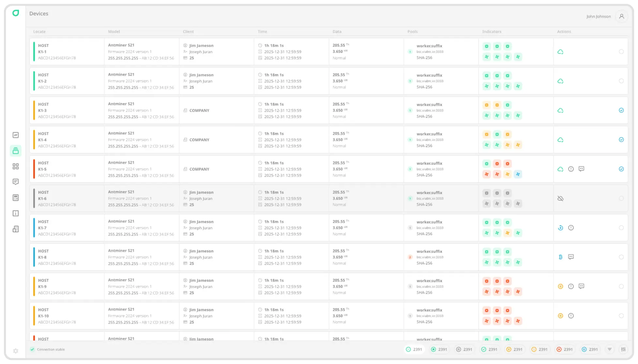Open the analytics chart sidebar icon
This screenshot has width=638, height=364.
[x=16, y=135]
